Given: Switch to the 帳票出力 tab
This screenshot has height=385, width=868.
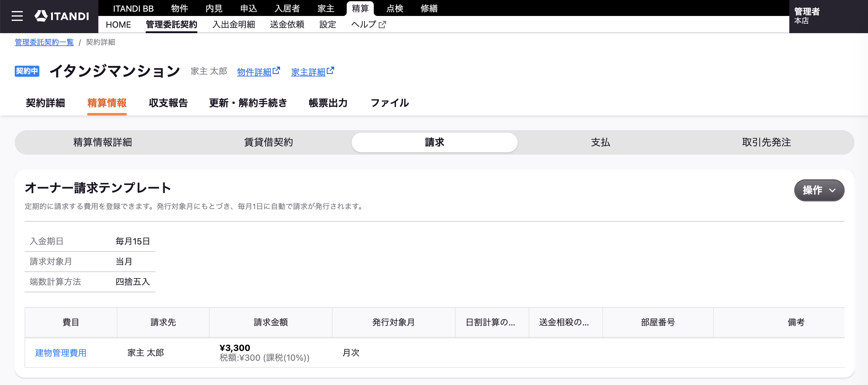Looking at the screenshot, I should [x=328, y=103].
